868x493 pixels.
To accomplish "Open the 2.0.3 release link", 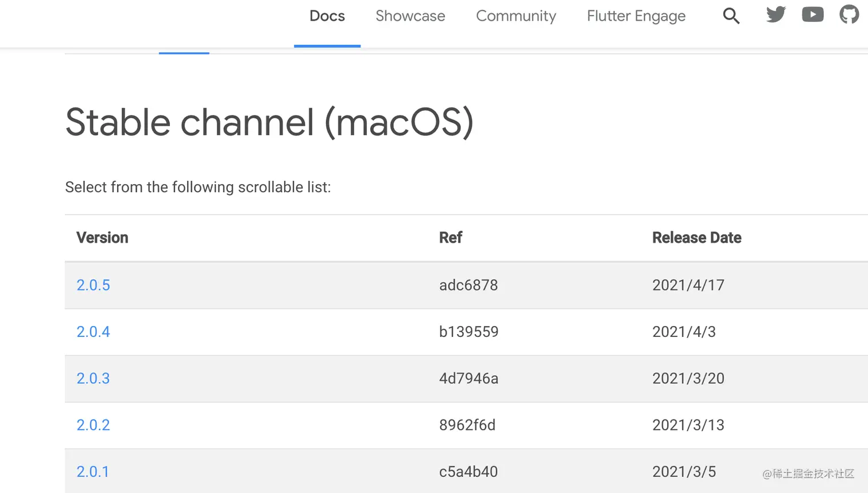I will (x=93, y=378).
